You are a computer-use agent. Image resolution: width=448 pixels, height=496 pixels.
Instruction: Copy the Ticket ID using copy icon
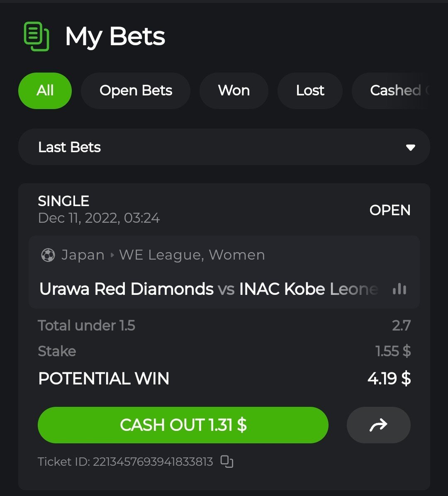pyautogui.click(x=227, y=462)
